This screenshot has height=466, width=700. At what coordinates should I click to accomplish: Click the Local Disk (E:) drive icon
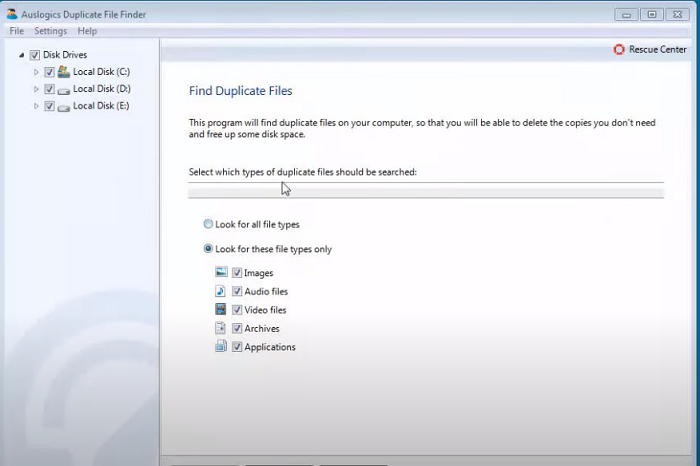point(64,107)
